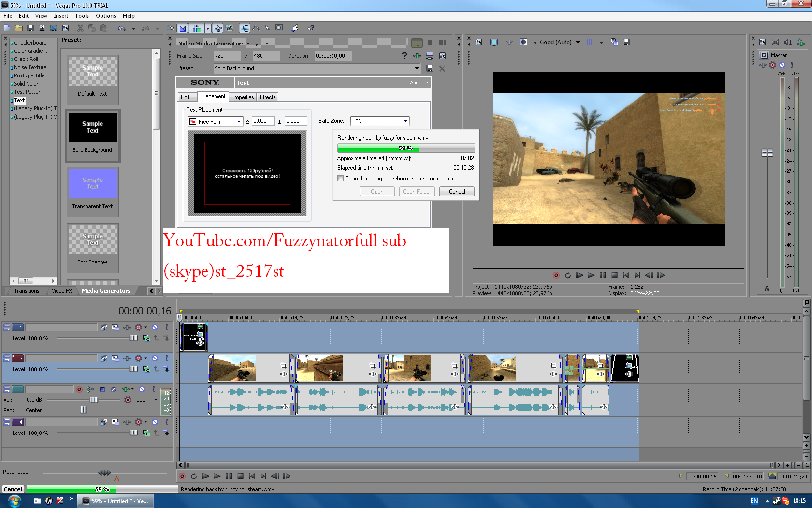
Task: Invert phase on audio track 3
Action: (114, 389)
